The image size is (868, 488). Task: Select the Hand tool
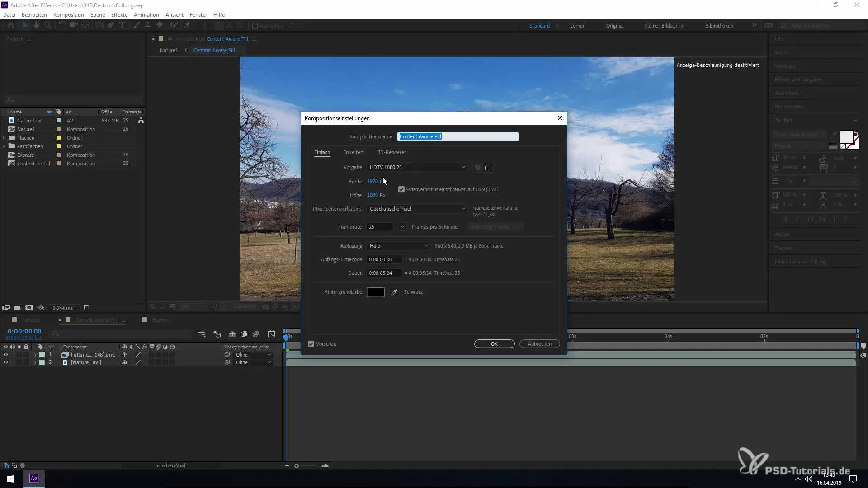(37, 26)
